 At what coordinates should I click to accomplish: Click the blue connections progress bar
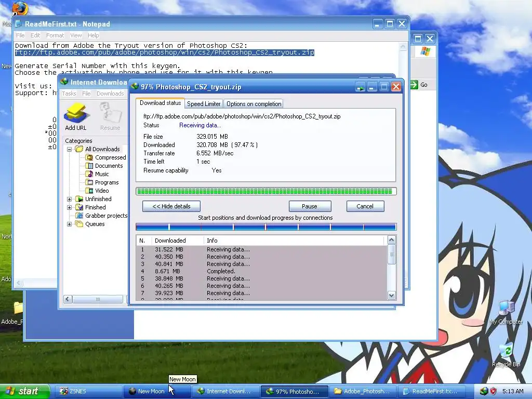tap(266, 227)
